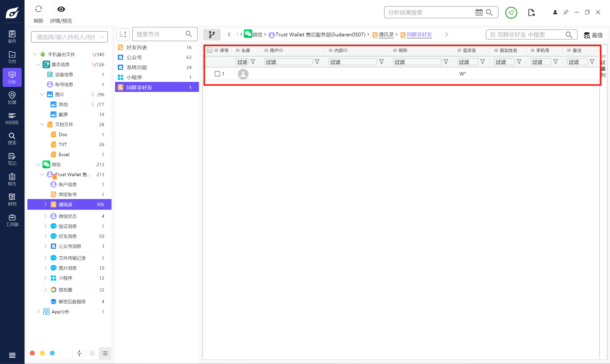Tick the select-all checkbox in table header
The height and width of the screenshot is (364, 610).
tap(210, 50)
